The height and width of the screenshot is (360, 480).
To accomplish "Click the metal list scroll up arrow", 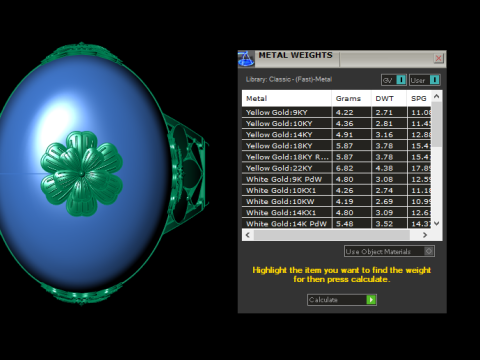I will click(437, 96).
